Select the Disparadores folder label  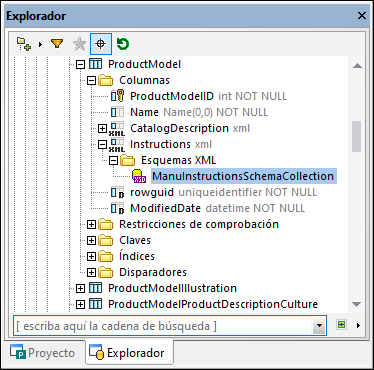(153, 272)
